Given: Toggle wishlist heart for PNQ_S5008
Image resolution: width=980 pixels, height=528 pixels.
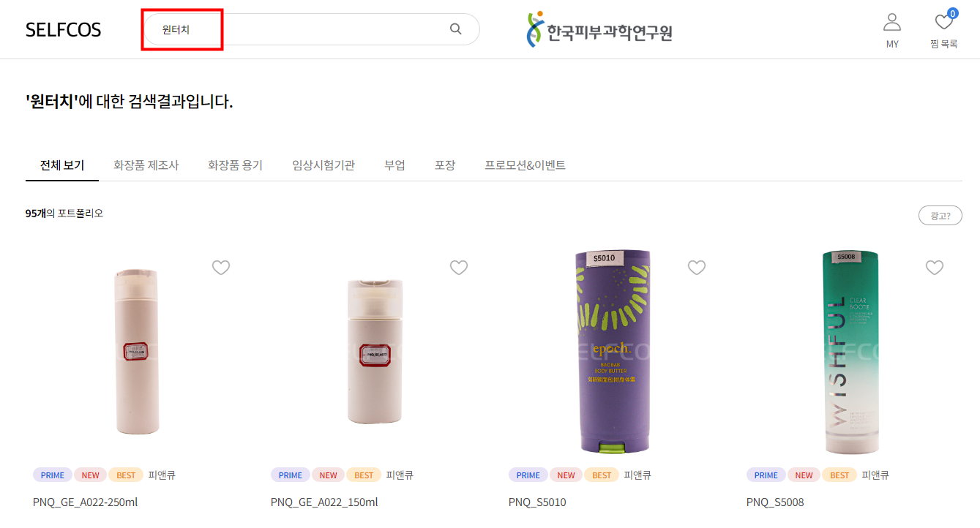Looking at the screenshot, I should (x=935, y=268).
